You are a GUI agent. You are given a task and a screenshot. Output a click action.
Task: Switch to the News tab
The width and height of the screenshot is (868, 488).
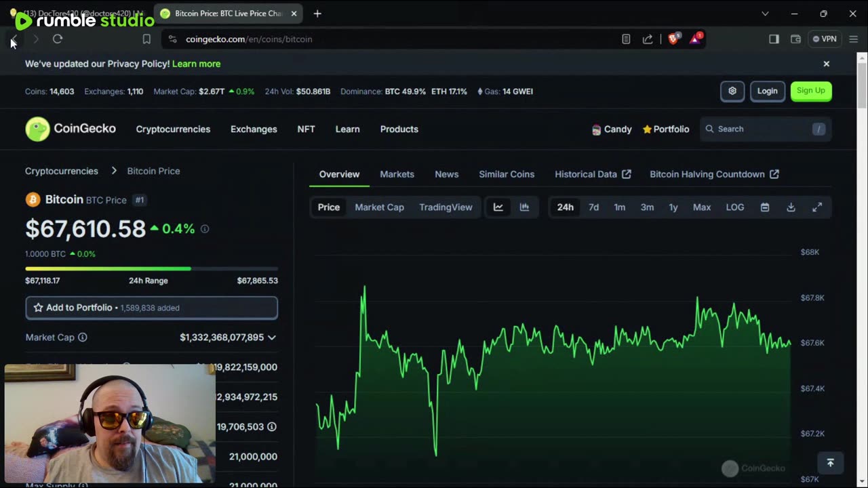coord(446,174)
